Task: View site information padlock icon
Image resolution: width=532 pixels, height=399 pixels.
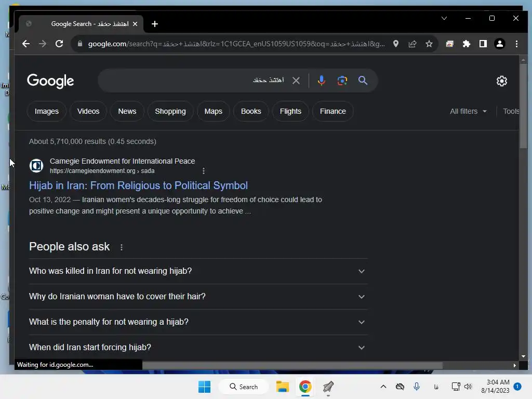Action: coord(79,44)
